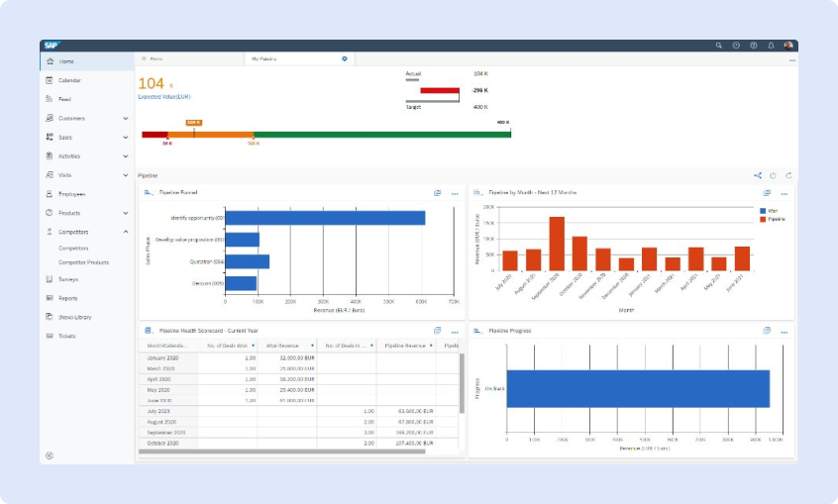Click the Sales icon in sidebar

[x=50, y=137]
